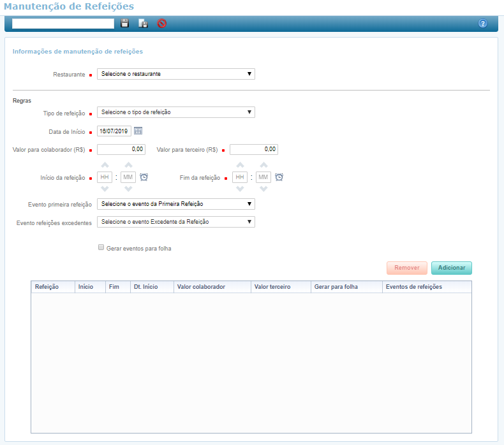
Task: Open help via the question mark icon
Action: [x=483, y=24]
